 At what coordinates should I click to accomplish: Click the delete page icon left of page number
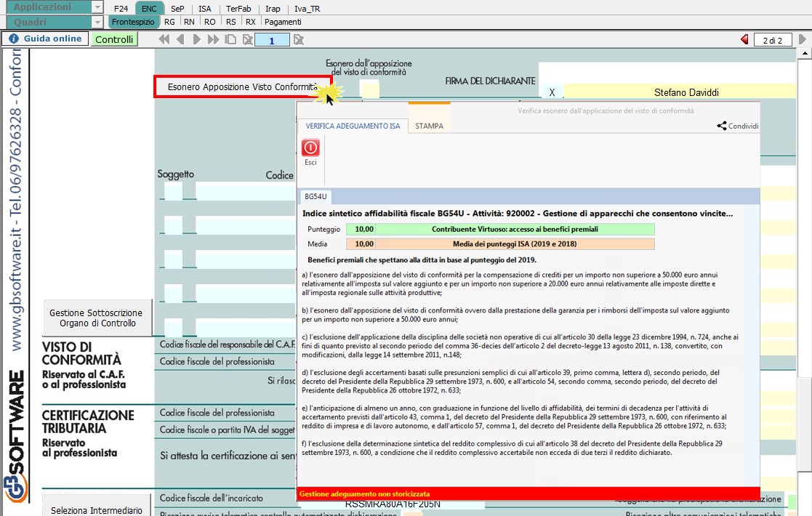[248, 39]
